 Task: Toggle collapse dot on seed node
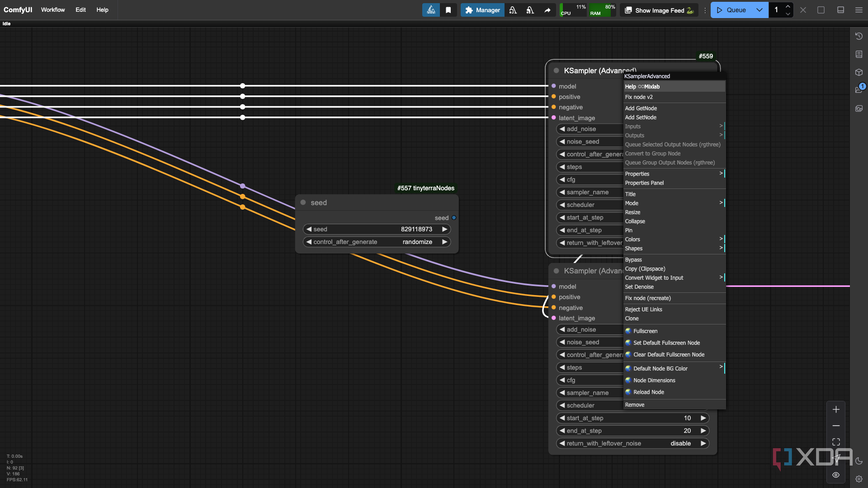pos(303,202)
